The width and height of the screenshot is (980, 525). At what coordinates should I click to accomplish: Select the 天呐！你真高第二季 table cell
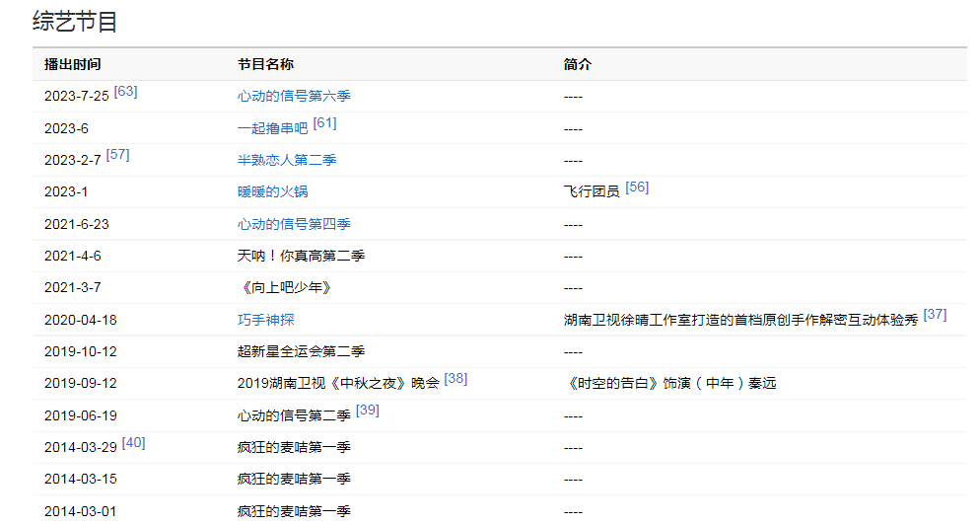(301, 256)
